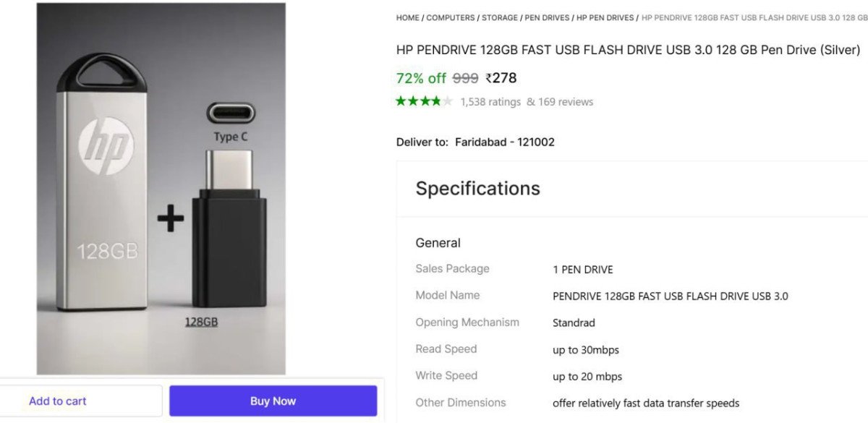This screenshot has height=423, width=868.
Task: Navigate to PEN DRIVES breadcrumb
Action: point(547,17)
